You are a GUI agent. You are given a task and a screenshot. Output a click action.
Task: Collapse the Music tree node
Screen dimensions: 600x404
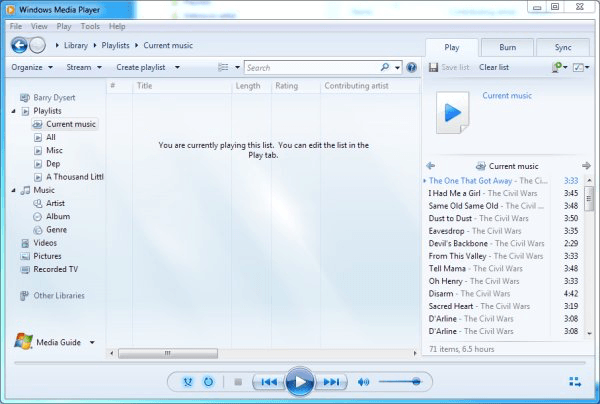(13, 190)
